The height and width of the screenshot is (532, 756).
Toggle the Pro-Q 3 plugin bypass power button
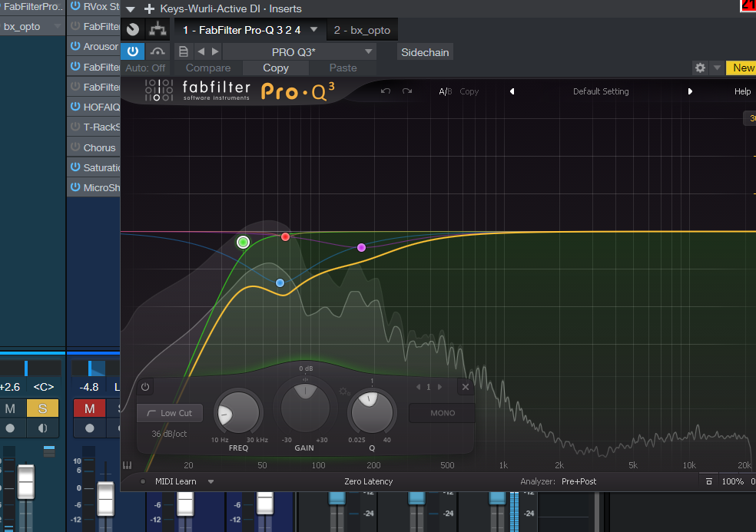133,51
